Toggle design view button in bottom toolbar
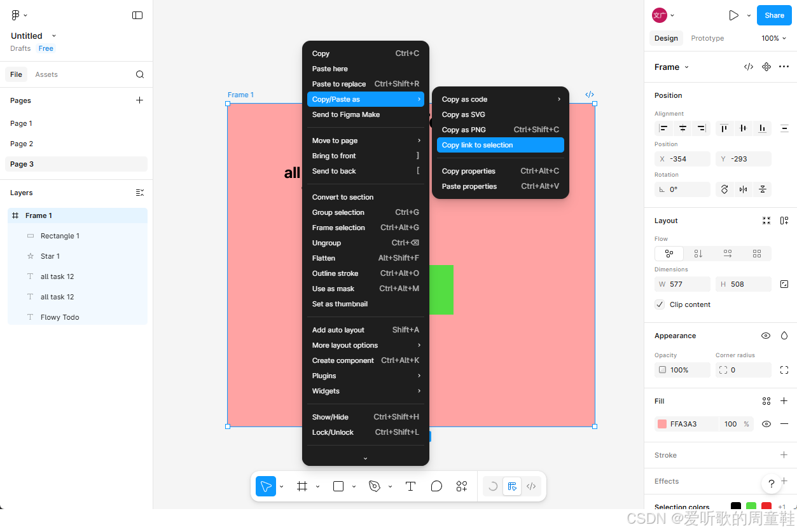This screenshot has height=532, width=797. pyautogui.click(x=511, y=486)
